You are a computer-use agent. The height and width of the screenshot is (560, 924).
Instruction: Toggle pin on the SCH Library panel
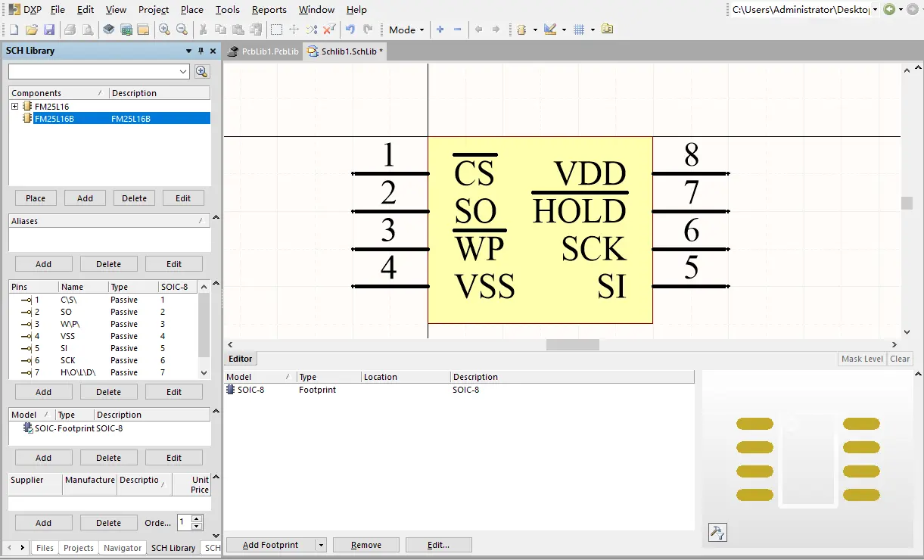[x=201, y=51]
